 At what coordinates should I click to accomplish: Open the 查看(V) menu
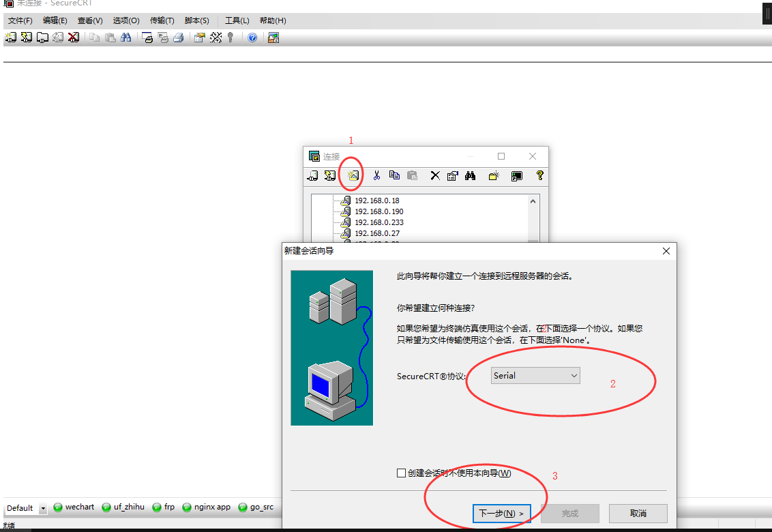click(90, 20)
